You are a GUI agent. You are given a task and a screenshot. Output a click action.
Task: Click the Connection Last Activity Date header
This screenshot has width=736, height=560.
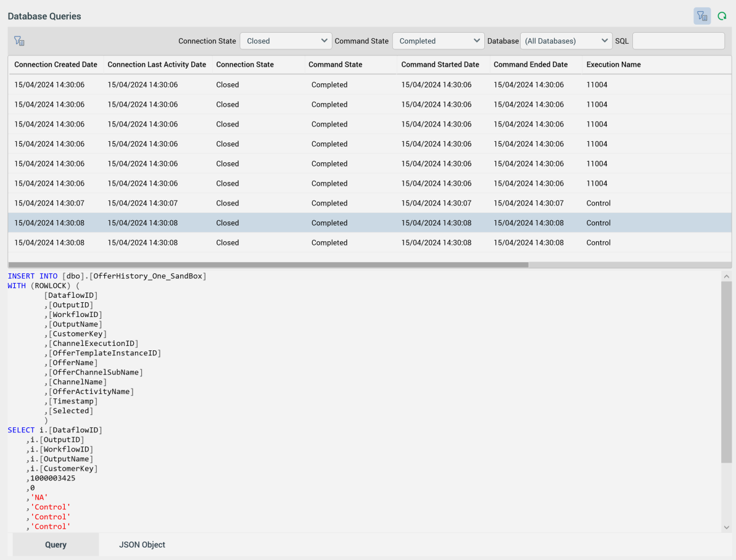(157, 65)
